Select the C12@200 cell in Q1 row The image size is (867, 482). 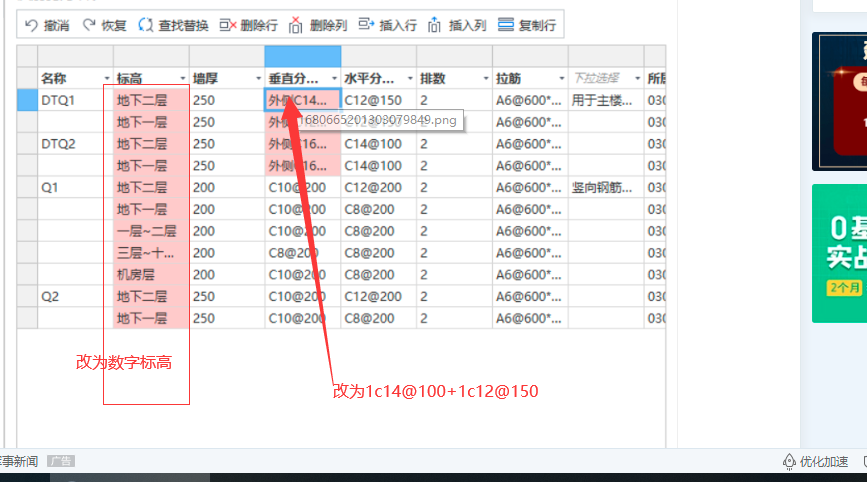pyautogui.click(x=378, y=188)
